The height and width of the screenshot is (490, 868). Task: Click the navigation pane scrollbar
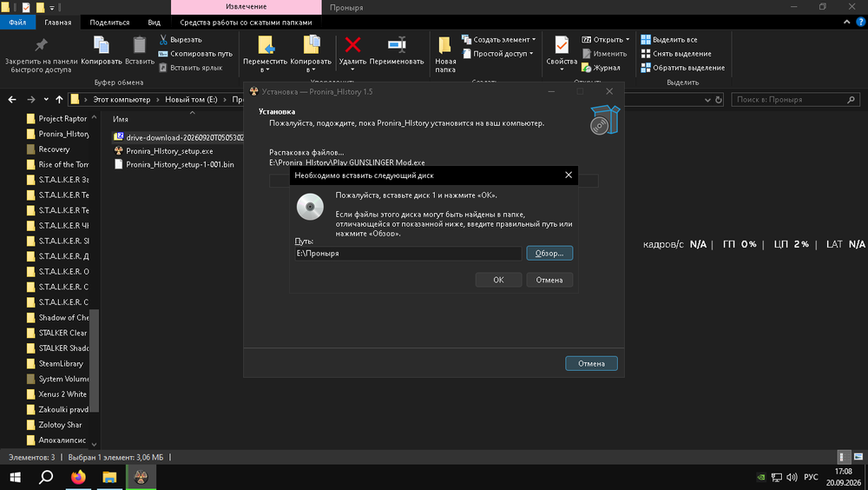click(x=94, y=361)
